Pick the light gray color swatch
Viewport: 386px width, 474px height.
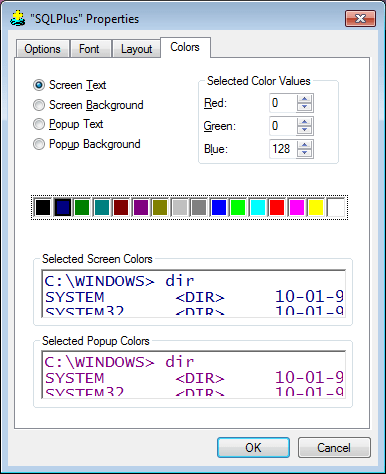pos(180,207)
